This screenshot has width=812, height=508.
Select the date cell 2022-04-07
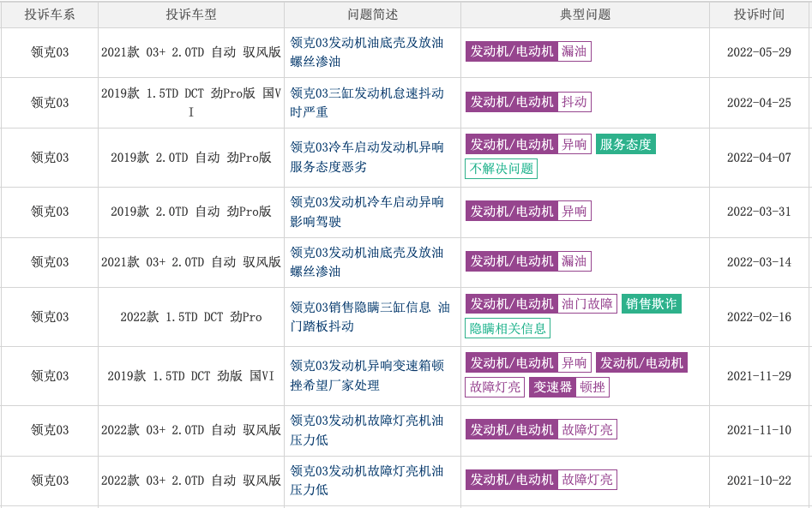coord(759,158)
